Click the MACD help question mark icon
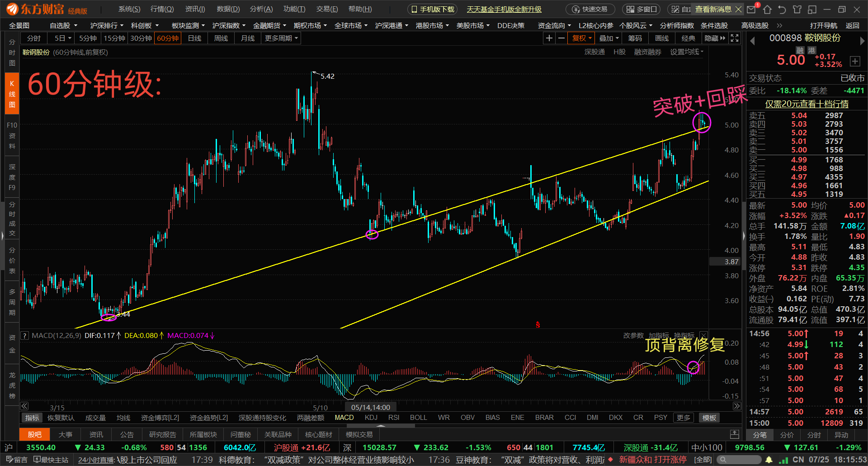The width and height of the screenshot is (868, 466). click(25, 336)
